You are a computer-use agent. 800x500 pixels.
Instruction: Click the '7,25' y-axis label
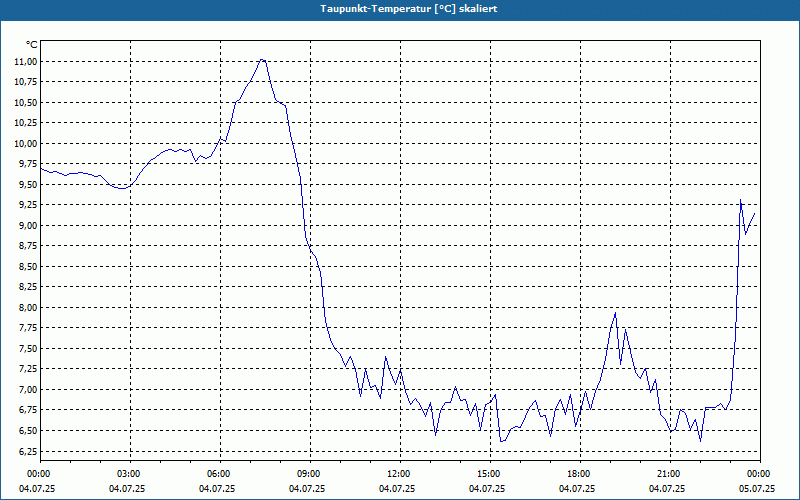[x=30, y=369]
